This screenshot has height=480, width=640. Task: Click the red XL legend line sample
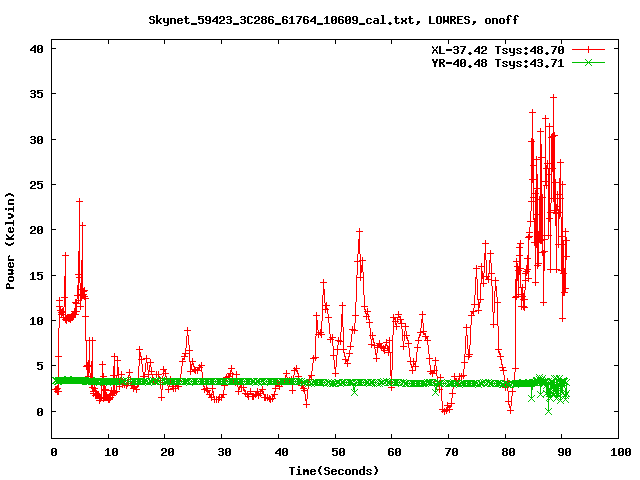pos(588,50)
